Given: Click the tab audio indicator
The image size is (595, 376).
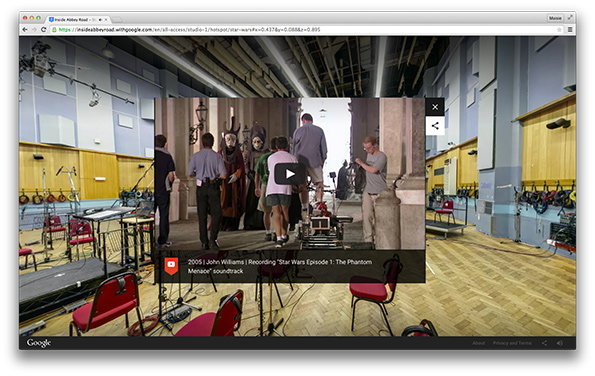Looking at the screenshot, I should [x=100, y=19].
